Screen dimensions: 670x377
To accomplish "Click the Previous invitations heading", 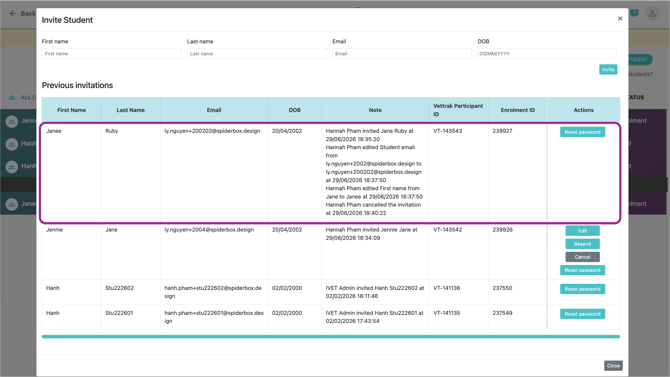I will point(77,85).
